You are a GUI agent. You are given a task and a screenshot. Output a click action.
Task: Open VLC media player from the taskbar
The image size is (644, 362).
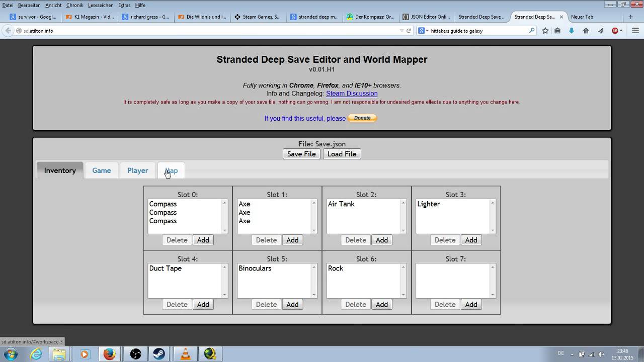click(185, 354)
